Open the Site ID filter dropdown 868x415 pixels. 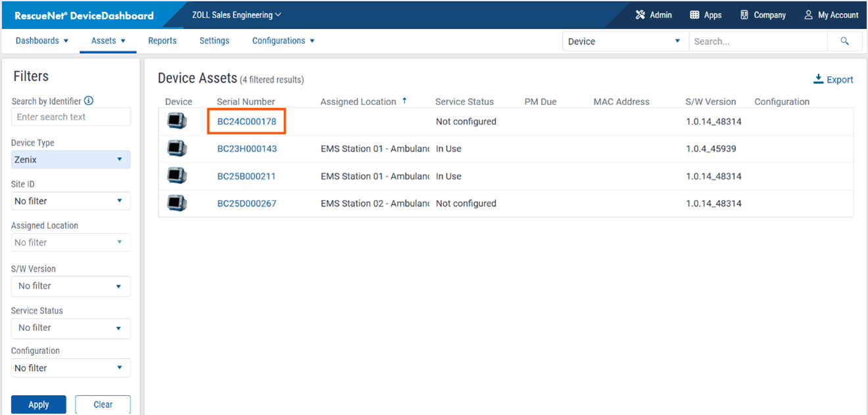pos(71,201)
